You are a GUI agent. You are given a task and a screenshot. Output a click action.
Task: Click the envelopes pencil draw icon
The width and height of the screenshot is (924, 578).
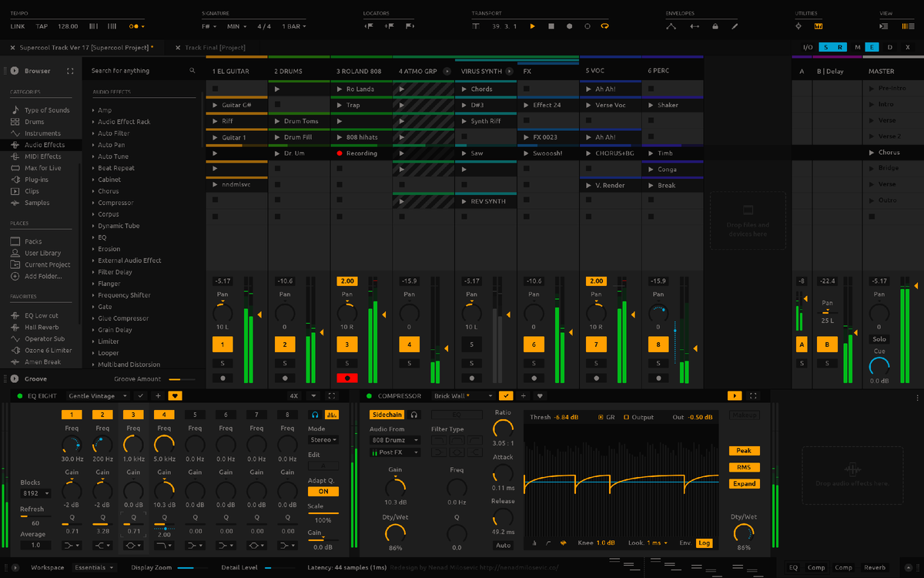pyautogui.click(x=735, y=26)
